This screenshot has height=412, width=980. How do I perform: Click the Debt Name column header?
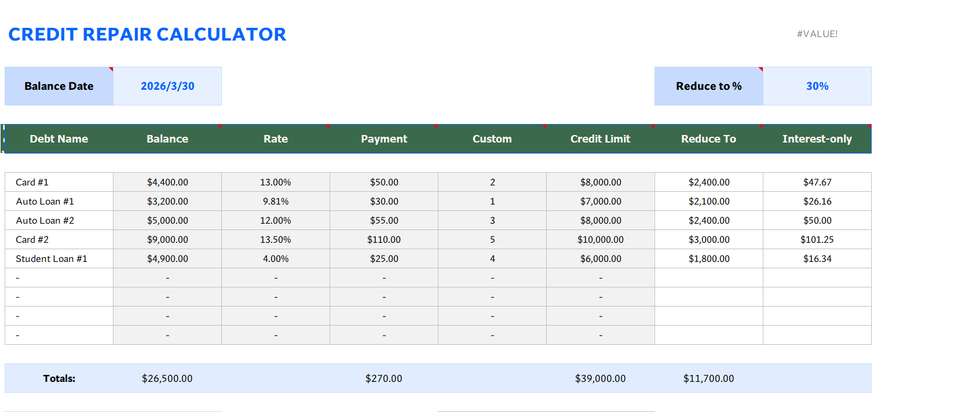click(59, 139)
